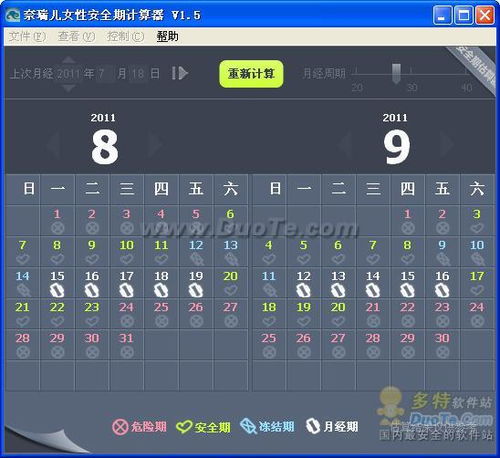
Task: Click the 安全期 legend marker
Action: click(x=184, y=427)
